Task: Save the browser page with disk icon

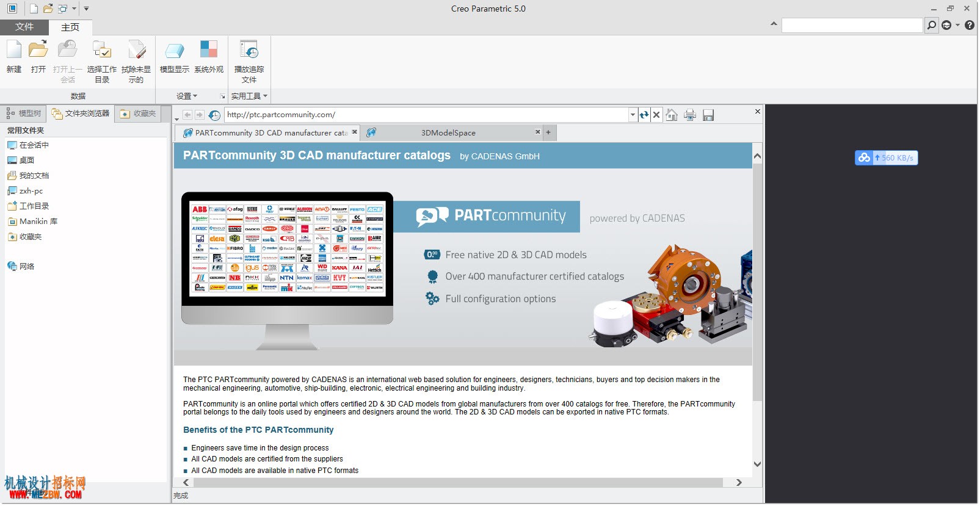Action: pyautogui.click(x=708, y=115)
